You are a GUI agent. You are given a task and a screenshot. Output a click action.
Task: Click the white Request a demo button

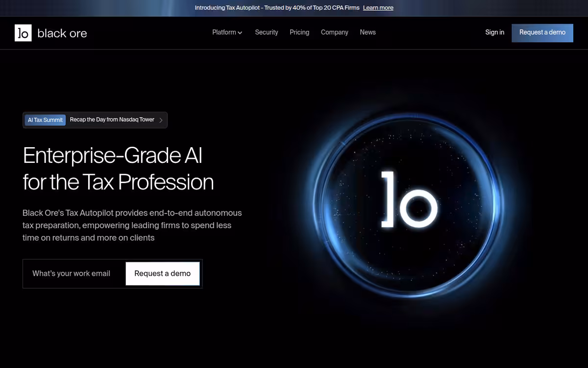pos(163,274)
